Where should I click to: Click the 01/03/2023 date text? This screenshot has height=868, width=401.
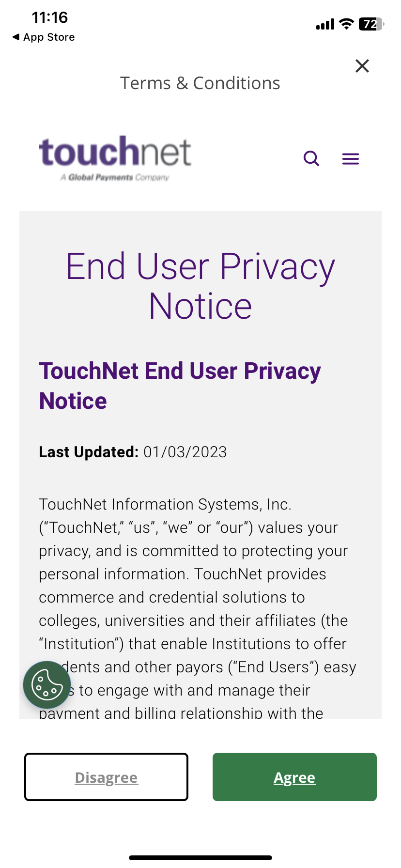(185, 452)
